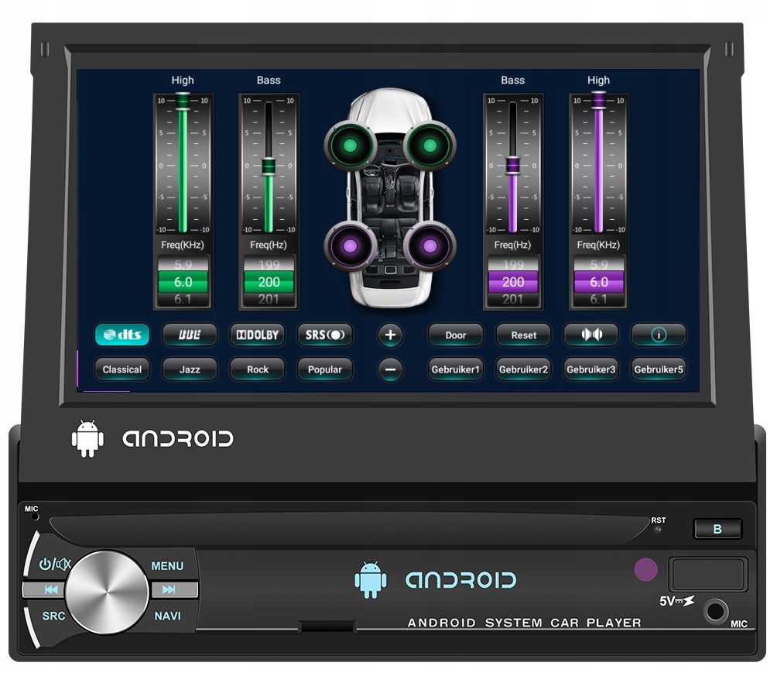Select the Jazz preset
Viewport: 784px width, 673px height.
click(x=190, y=369)
